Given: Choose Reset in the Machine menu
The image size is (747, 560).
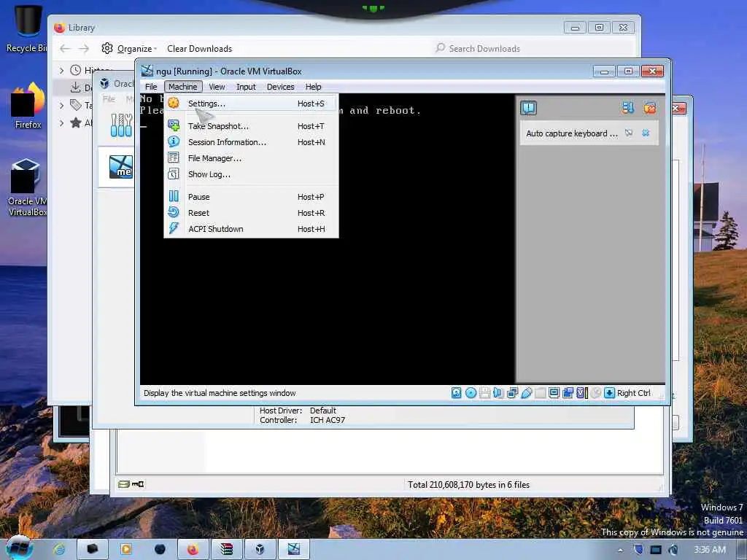Looking at the screenshot, I should point(251,213).
